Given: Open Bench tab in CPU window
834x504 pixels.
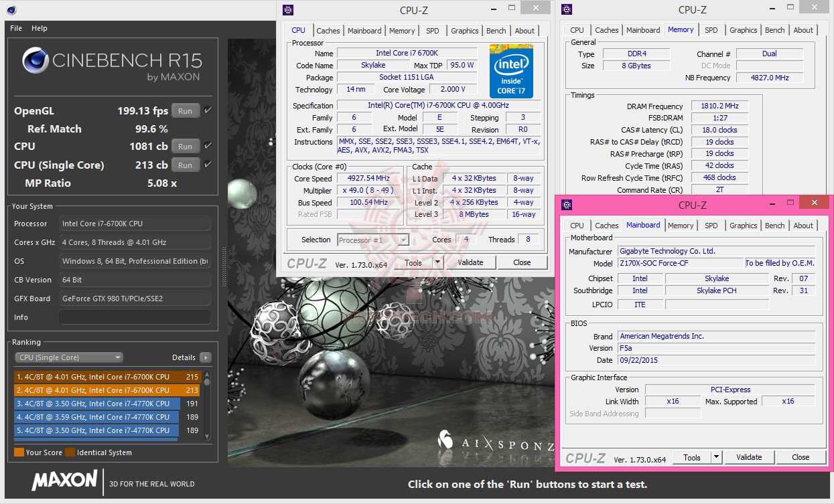Looking at the screenshot, I should [x=496, y=31].
